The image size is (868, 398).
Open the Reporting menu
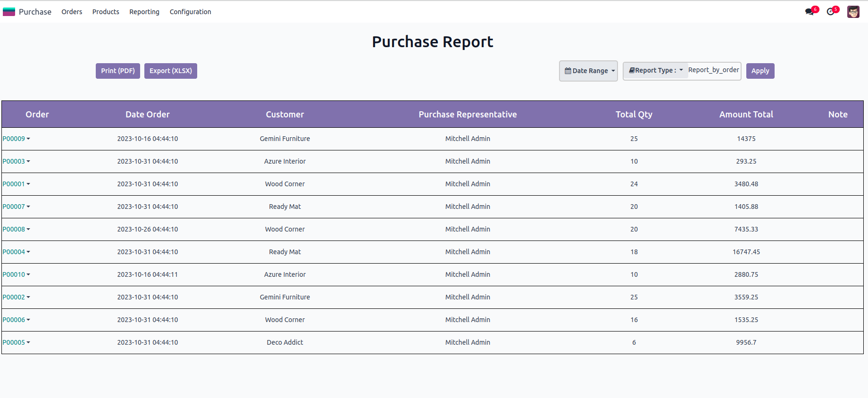144,12
